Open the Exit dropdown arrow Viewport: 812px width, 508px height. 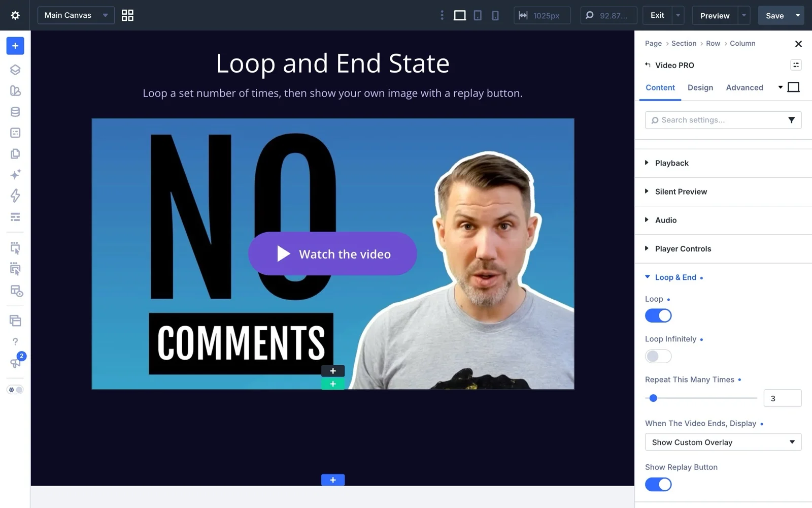click(x=678, y=15)
